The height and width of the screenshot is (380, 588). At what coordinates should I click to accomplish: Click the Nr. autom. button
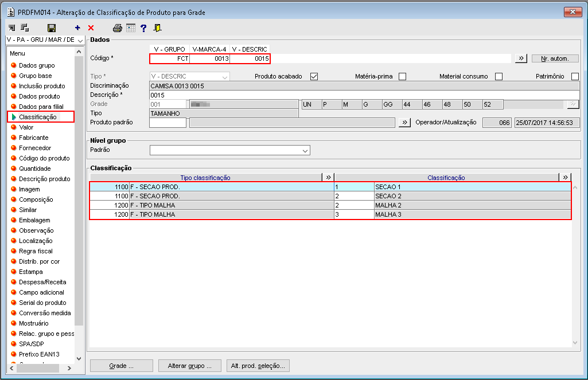click(555, 58)
